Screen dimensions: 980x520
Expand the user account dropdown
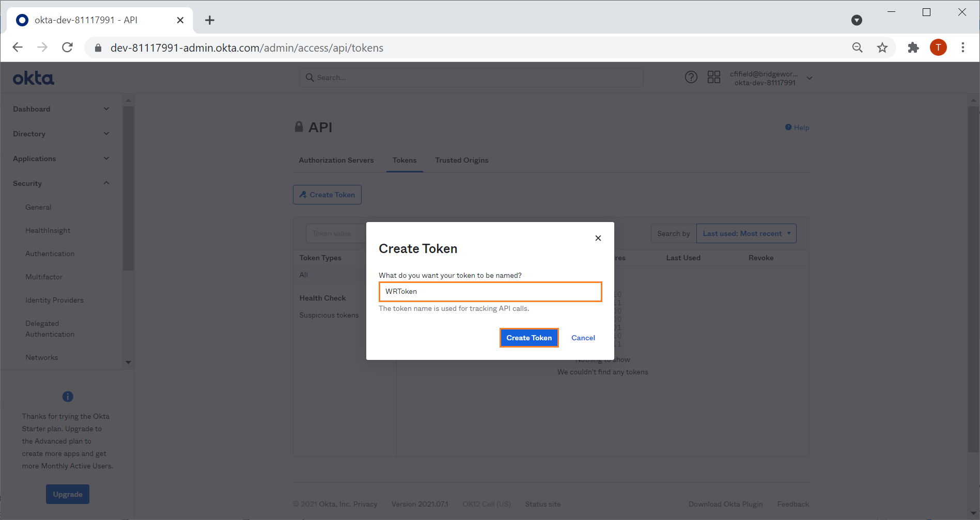pyautogui.click(x=771, y=78)
